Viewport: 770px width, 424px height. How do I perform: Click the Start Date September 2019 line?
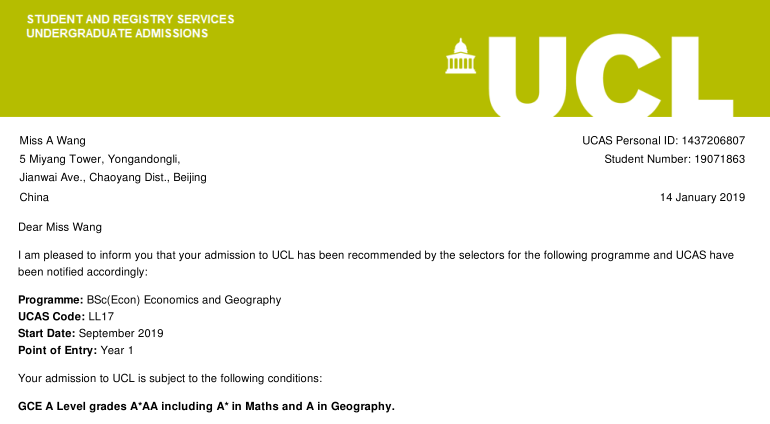pos(91,333)
